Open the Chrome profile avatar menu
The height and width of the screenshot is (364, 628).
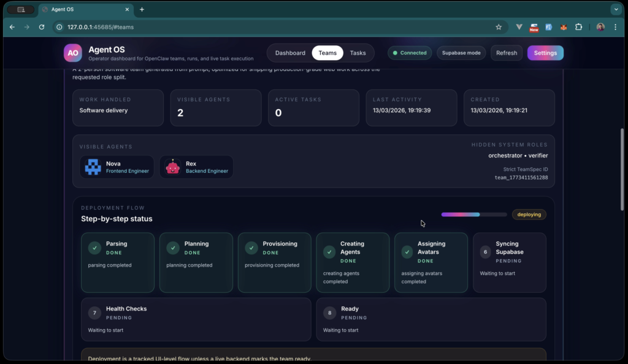click(x=600, y=27)
